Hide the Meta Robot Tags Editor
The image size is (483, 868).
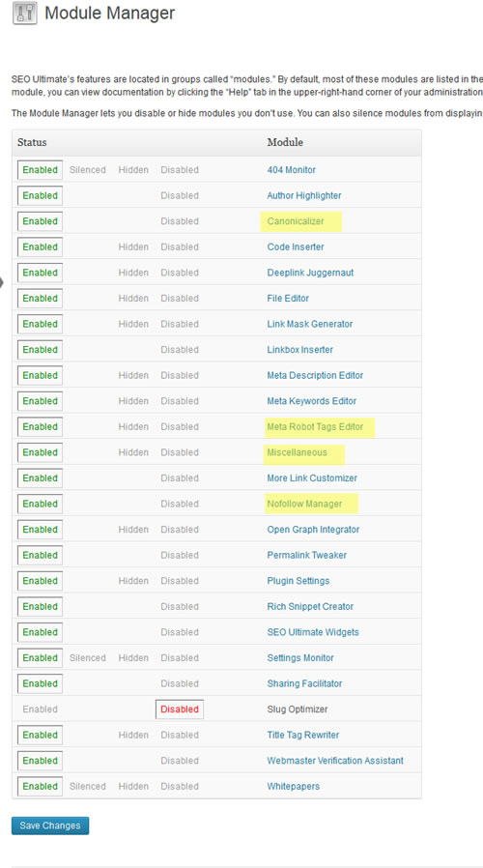[x=133, y=427]
